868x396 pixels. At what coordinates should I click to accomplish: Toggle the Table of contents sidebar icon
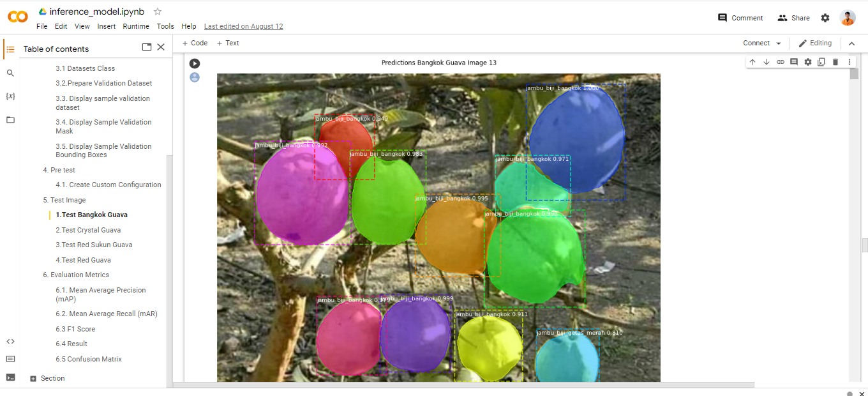coord(10,49)
